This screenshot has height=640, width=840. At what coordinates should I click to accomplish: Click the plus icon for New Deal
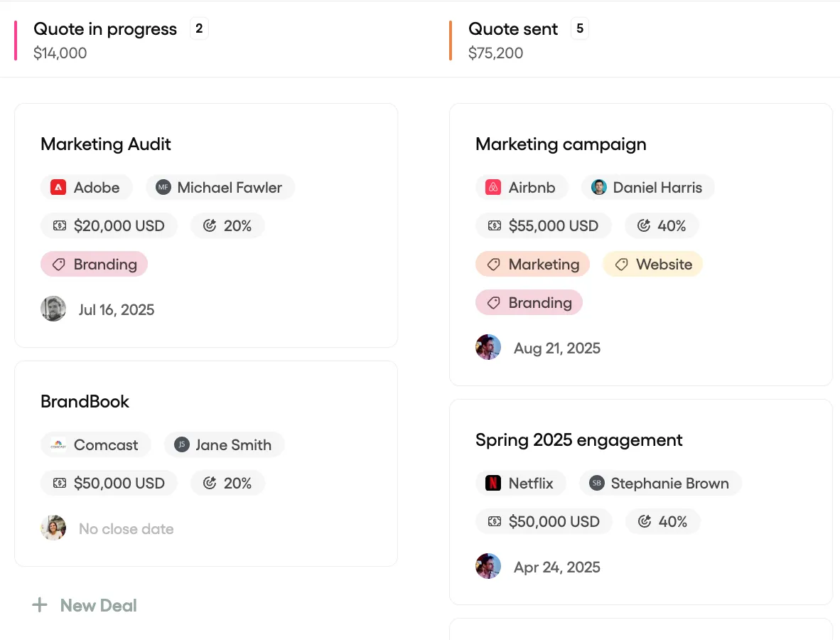point(40,605)
